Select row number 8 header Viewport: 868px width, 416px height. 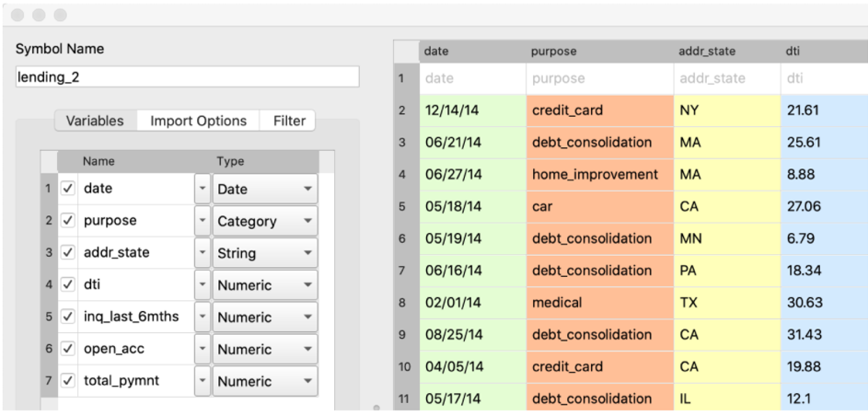(402, 303)
